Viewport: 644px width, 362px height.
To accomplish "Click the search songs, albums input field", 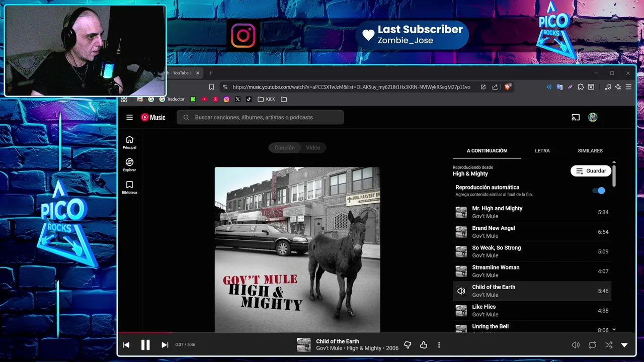I will coord(260,117).
